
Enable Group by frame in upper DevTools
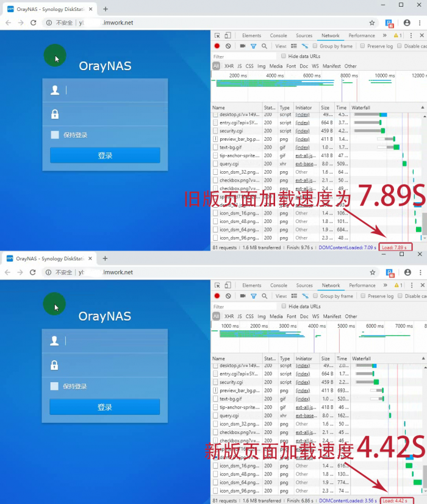pyautogui.click(x=315, y=46)
